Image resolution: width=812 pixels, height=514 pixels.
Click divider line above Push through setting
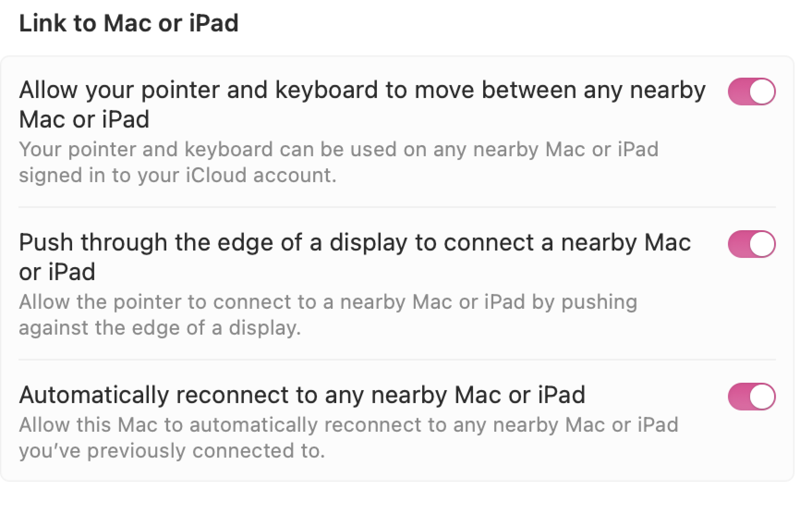click(x=396, y=207)
